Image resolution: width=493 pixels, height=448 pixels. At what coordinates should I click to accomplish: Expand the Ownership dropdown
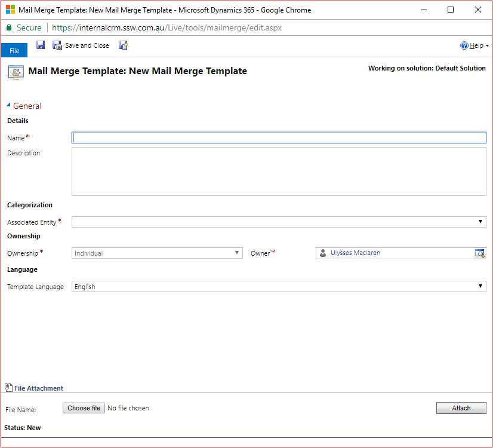pos(157,253)
